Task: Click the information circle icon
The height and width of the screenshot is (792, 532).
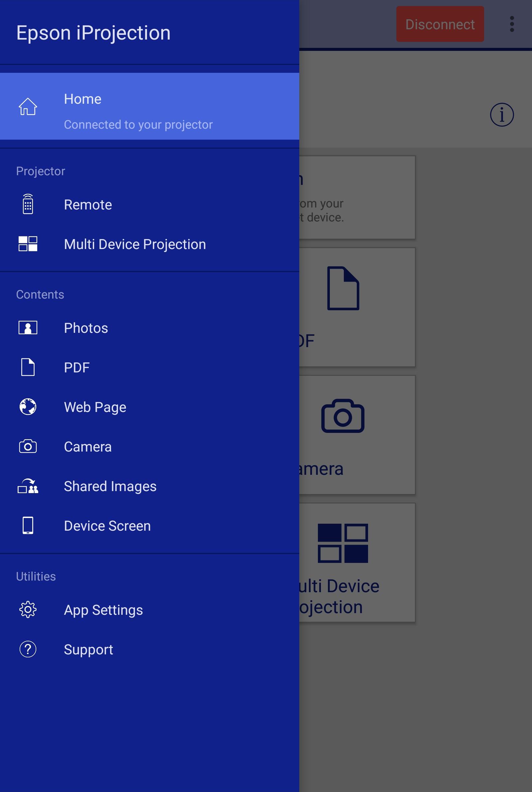Action: point(502,115)
